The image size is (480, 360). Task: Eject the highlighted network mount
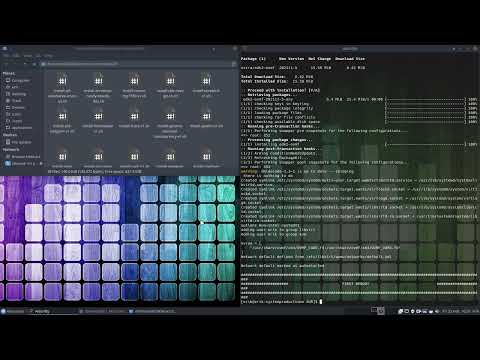coord(41,163)
